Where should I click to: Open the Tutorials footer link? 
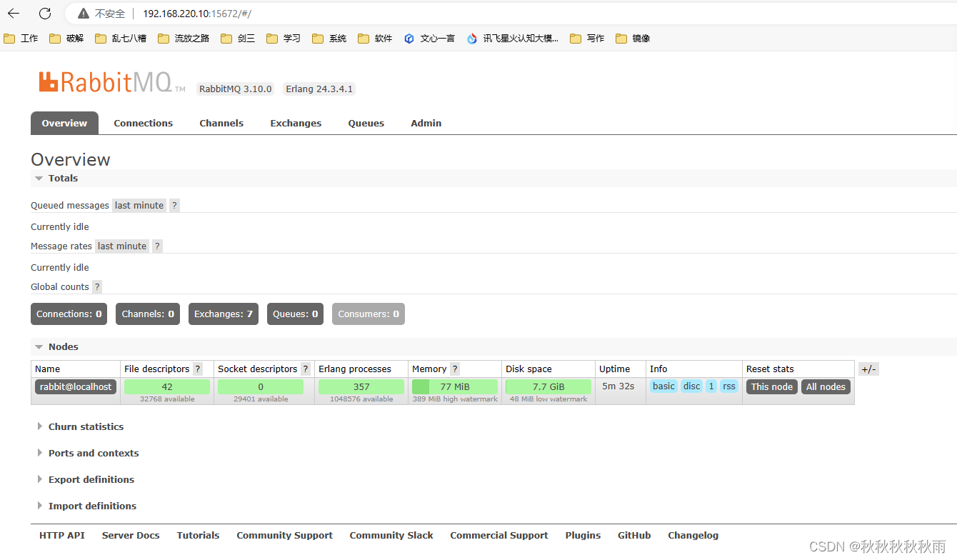(x=199, y=535)
